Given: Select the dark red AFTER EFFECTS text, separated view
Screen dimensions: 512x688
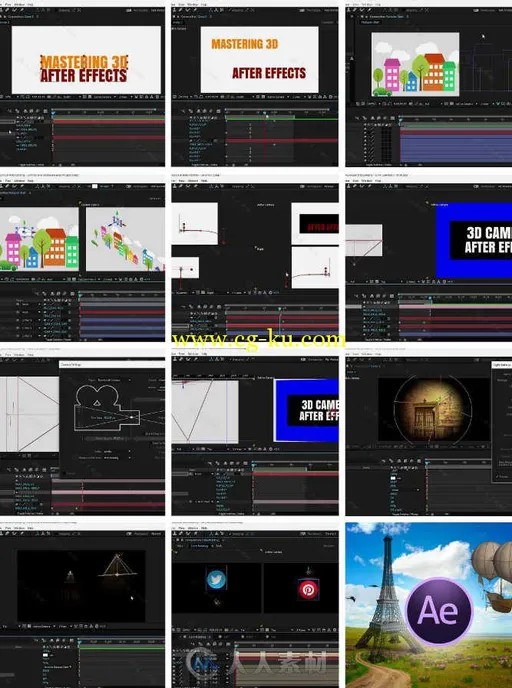Looking at the screenshot, I should click(x=269, y=73).
